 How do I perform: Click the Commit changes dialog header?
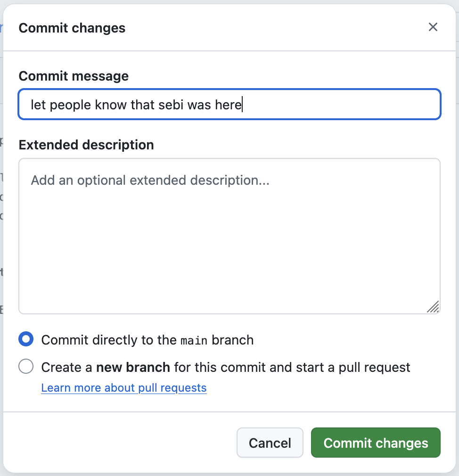point(72,28)
